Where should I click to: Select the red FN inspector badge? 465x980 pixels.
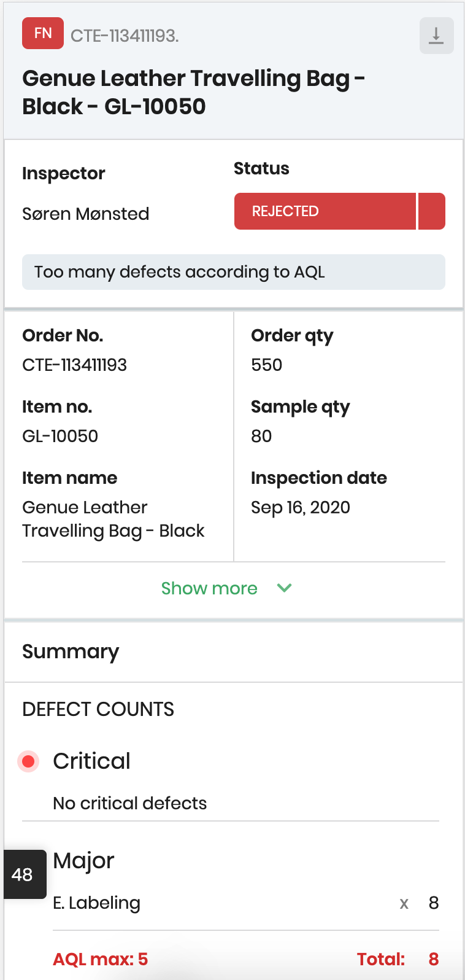pos(42,33)
